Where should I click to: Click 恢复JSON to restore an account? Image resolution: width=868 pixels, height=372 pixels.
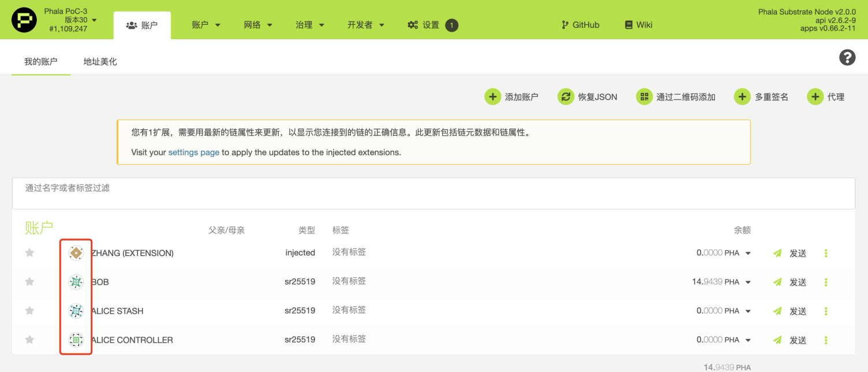[587, 96]
